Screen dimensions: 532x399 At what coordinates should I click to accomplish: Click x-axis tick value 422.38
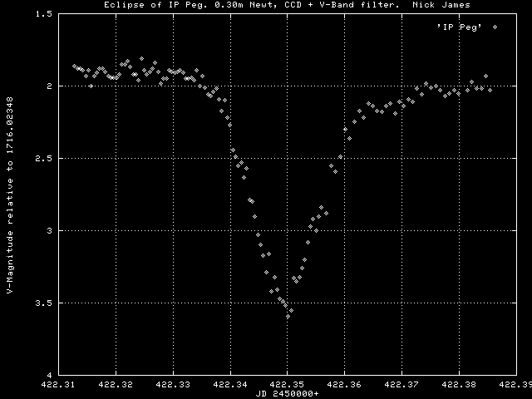tap(459, 385)
